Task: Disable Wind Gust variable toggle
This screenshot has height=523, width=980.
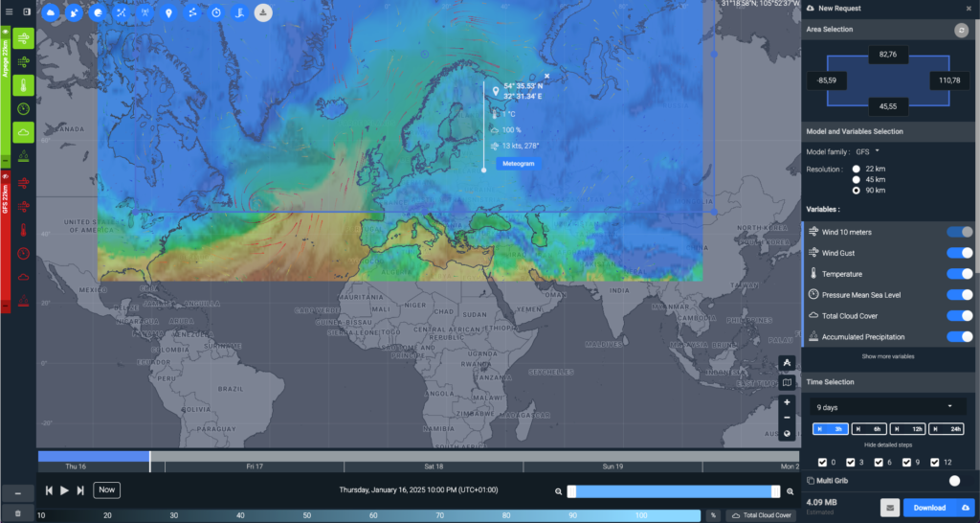Action: [959, 253]
